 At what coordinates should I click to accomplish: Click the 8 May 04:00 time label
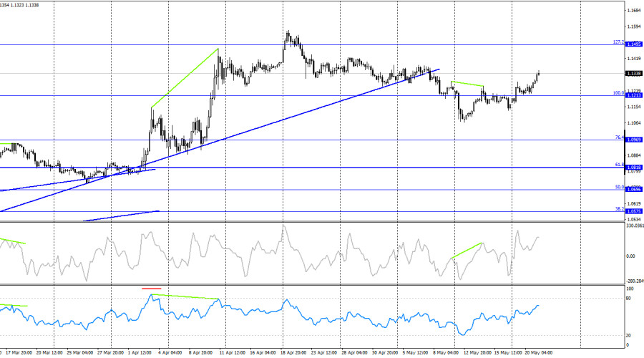[x=446, y=353]
